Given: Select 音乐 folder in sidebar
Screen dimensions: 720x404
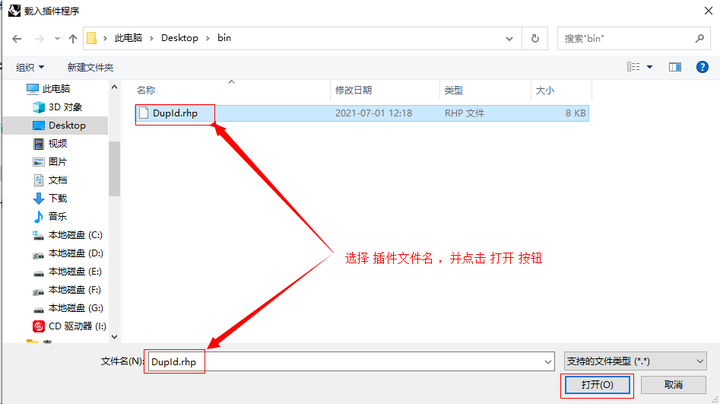Looking at the screenshot, I should pyautogui.click(x=50, y=216).
